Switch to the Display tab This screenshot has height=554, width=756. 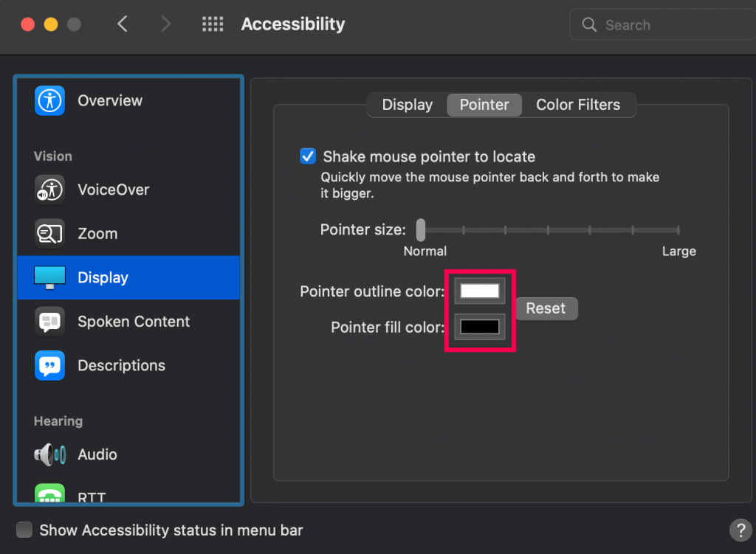(x=407, y=105)
